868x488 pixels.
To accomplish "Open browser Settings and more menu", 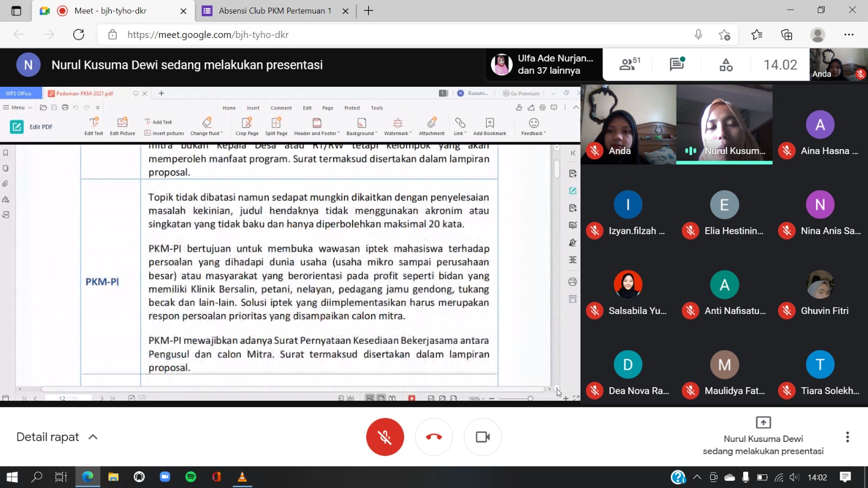I will (x=848, y=35).
